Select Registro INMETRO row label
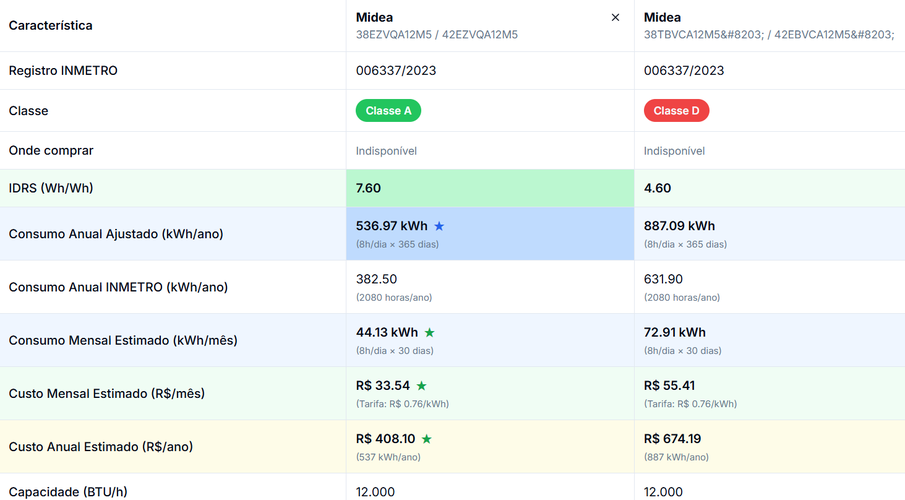This screenshot has height=500, width=905. click(x=63, y=70)
